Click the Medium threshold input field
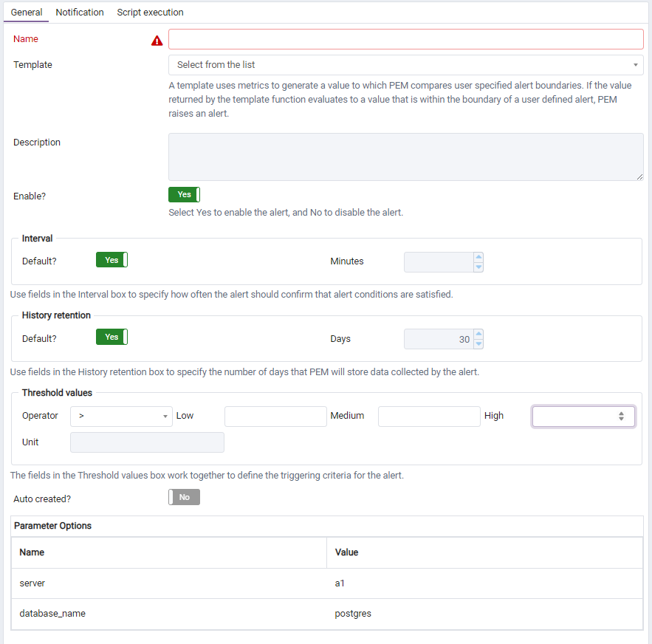 coord(429,417)
